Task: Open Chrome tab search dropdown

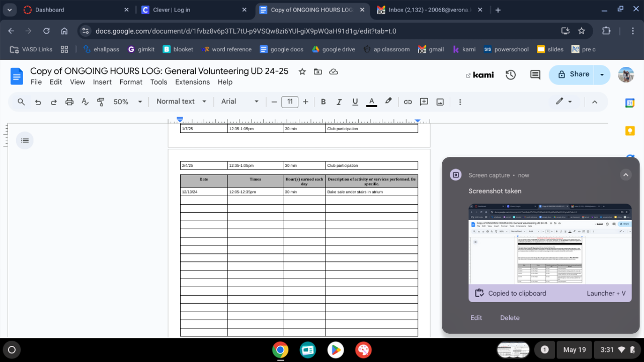Action: pos(10,10)
